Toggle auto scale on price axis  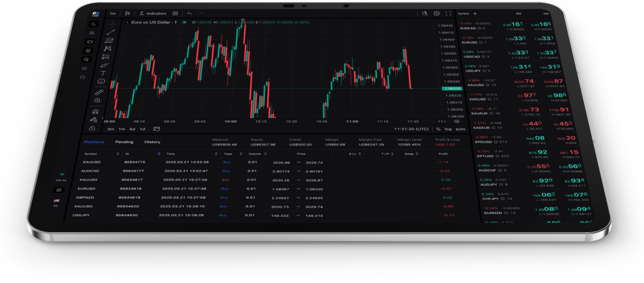pyautogui.click(x=460, y=129)
